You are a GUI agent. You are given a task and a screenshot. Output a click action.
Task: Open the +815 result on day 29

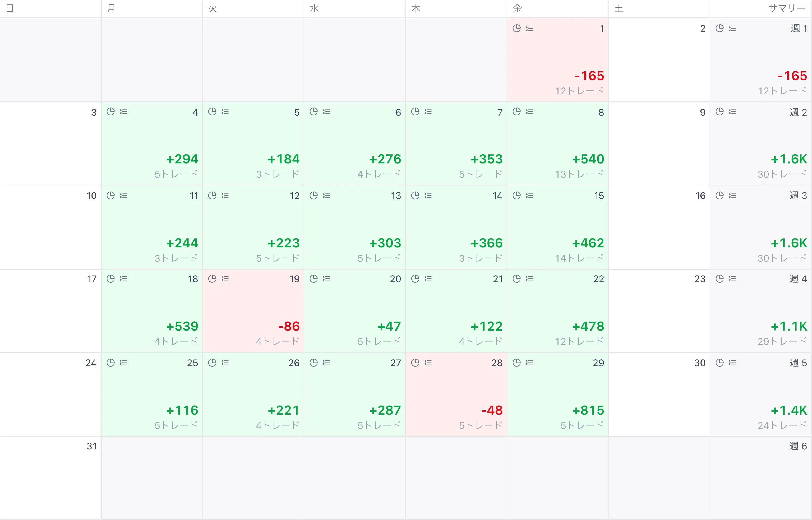(588, 410)
